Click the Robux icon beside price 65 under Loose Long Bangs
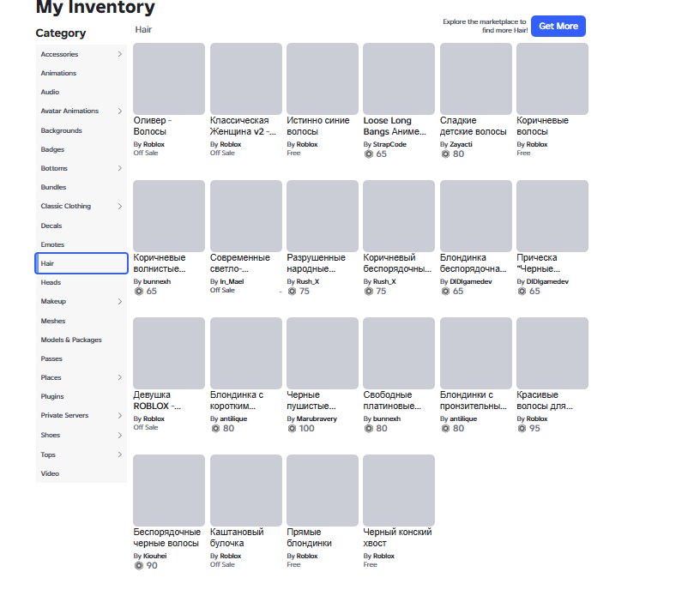This screenshot has width=700, height=590. click(x=368, y=154)
